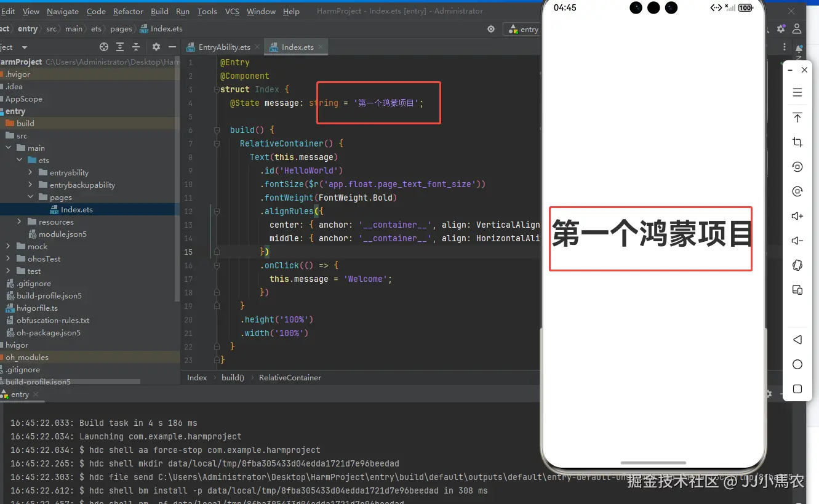Click the emulator pin-to-top arrow icon
Screen dimensions: 819x504
point(797,118)
